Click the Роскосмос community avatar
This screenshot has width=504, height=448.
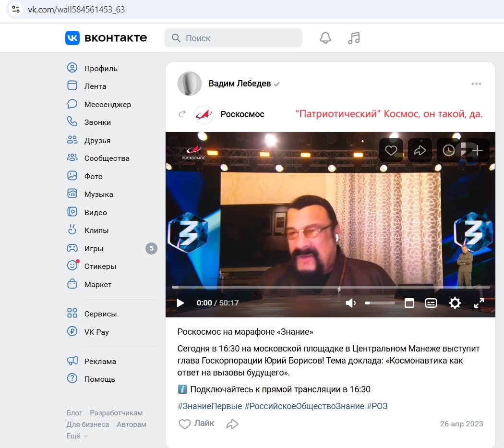(204, 114)
